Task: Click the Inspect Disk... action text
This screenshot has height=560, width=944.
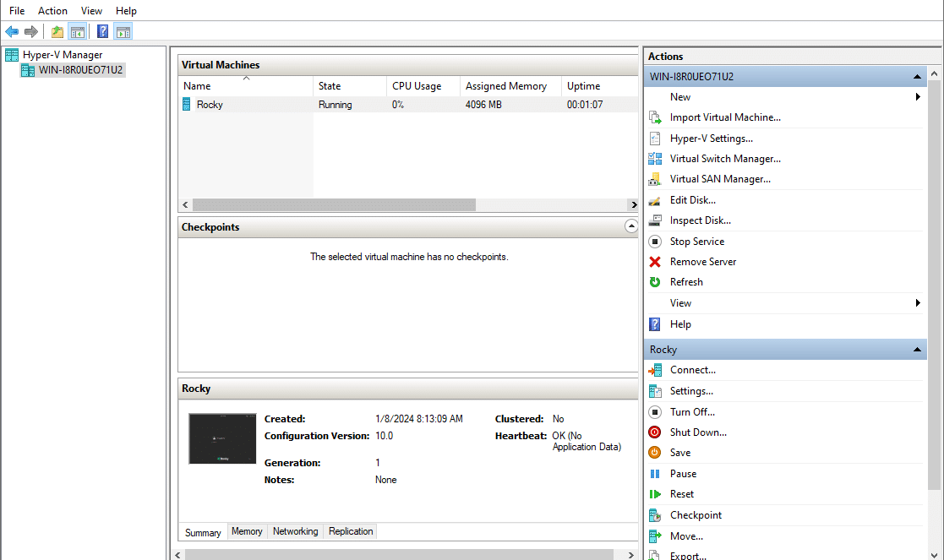Action: [x=700, y=220]
